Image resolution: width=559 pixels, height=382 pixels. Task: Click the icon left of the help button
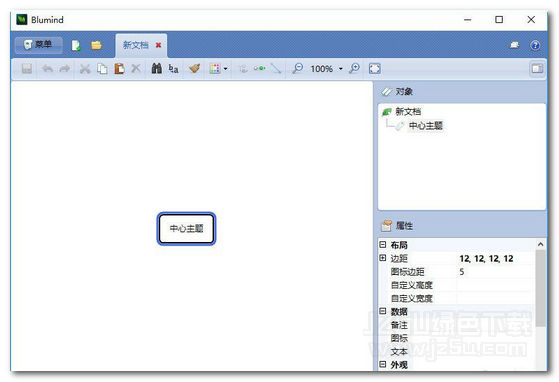coord(514,45)
